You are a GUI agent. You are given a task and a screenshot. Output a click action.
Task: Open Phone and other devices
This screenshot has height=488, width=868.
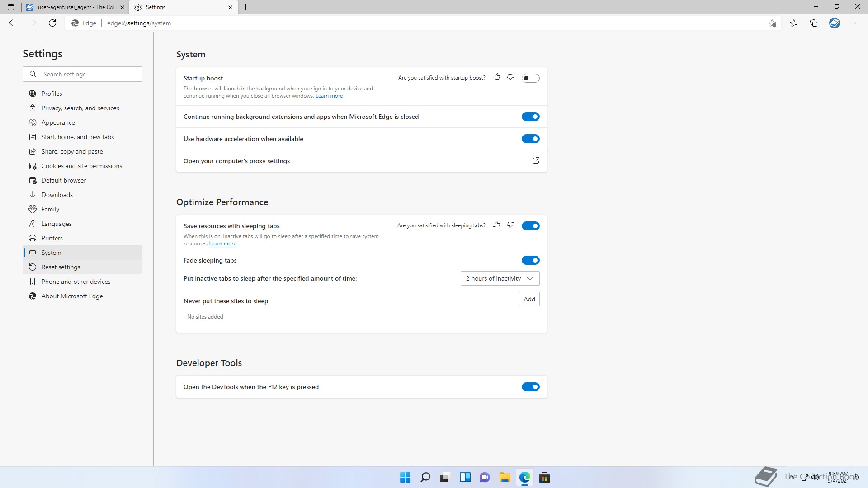tap(82, 282)
